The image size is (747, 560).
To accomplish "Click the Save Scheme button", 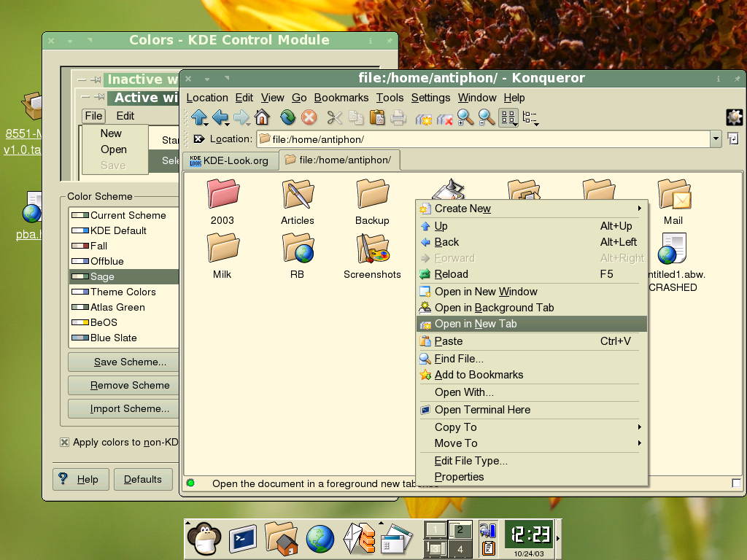I will pyautogui.click(x=124, y=362).
